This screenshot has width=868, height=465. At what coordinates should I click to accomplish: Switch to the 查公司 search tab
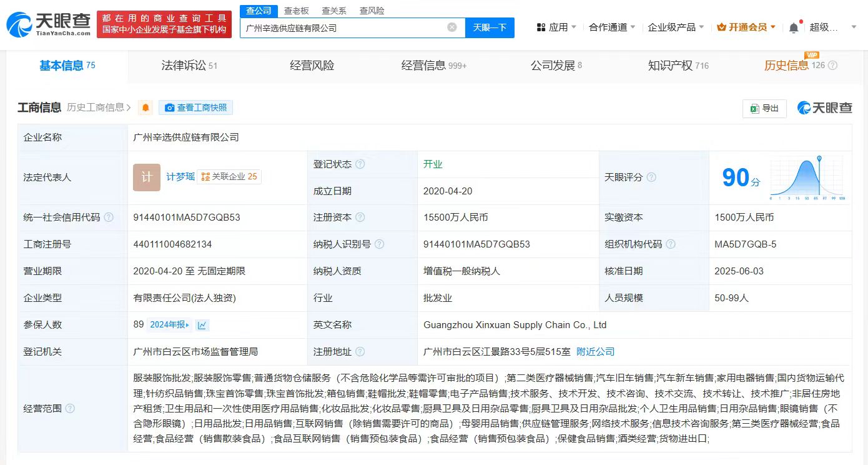pos(259,11)
